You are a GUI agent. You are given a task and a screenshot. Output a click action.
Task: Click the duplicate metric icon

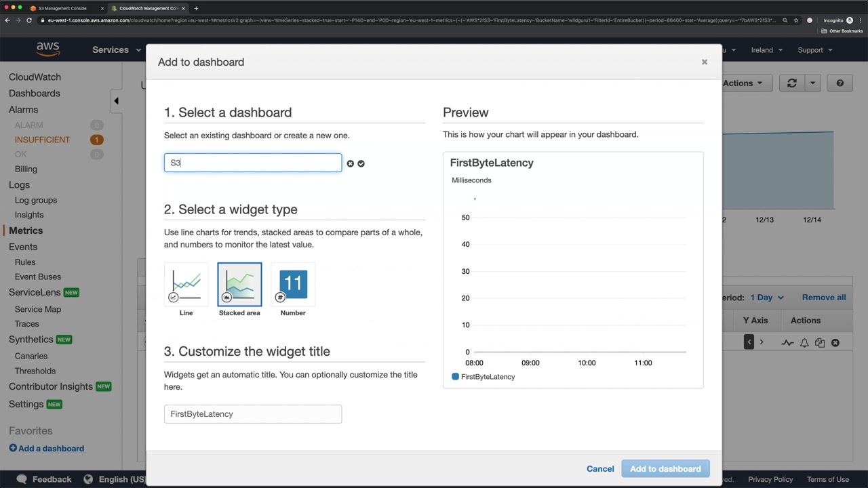820,343
